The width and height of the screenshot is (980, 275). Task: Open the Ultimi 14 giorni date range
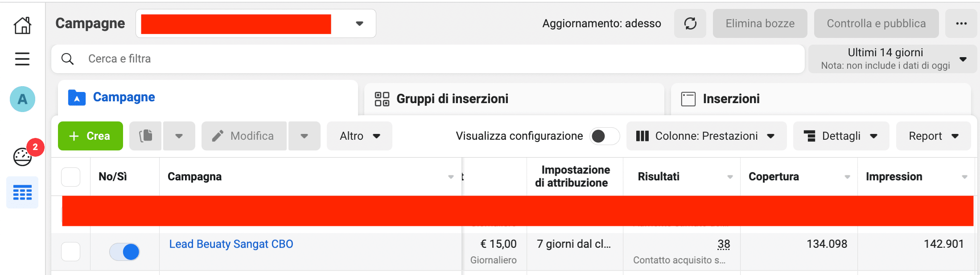click(892, 59)
